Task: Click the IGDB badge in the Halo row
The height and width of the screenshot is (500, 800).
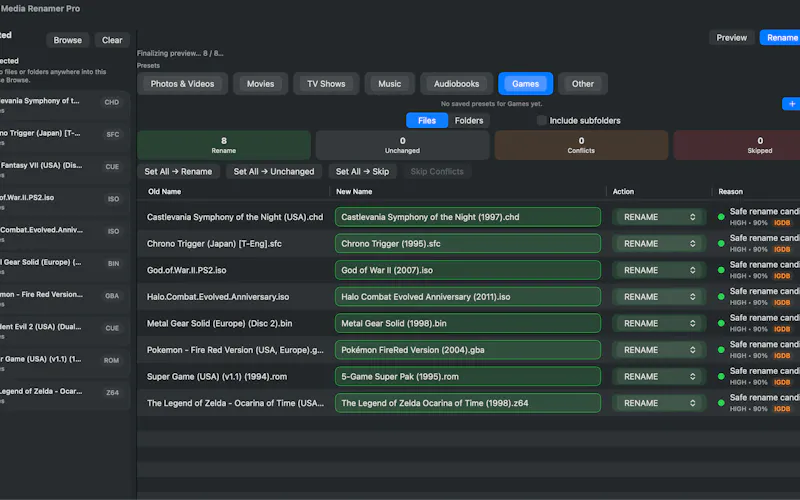Action: pos(782,303)
